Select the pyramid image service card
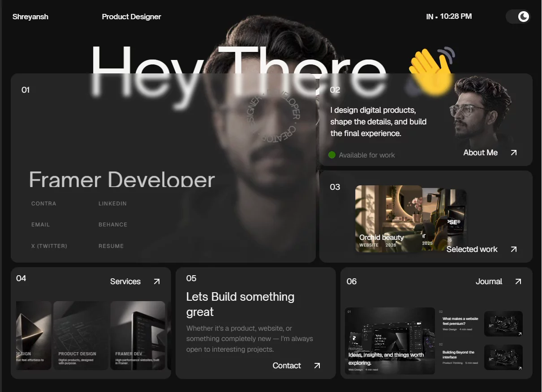 click(x=34, y=335)
